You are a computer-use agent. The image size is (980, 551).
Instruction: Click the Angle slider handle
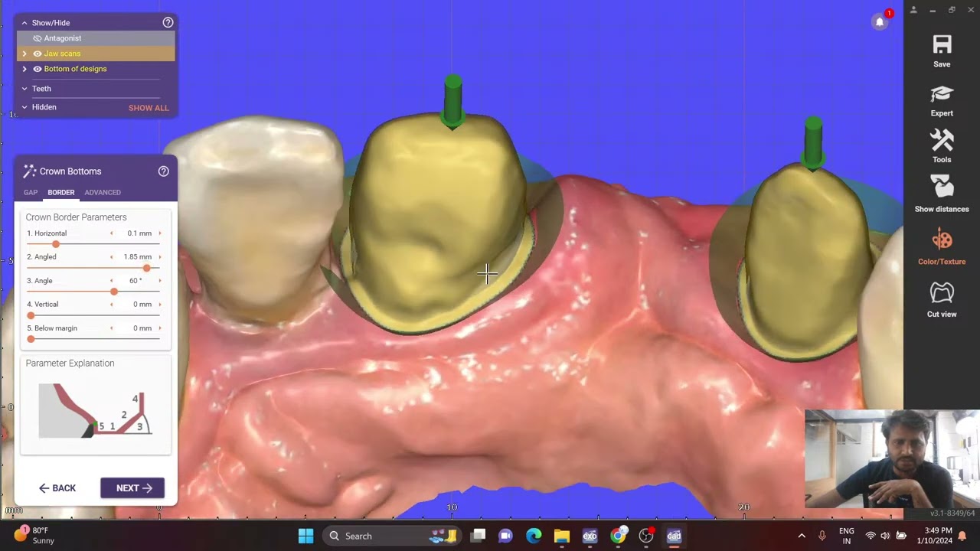[x=114, y=292]
